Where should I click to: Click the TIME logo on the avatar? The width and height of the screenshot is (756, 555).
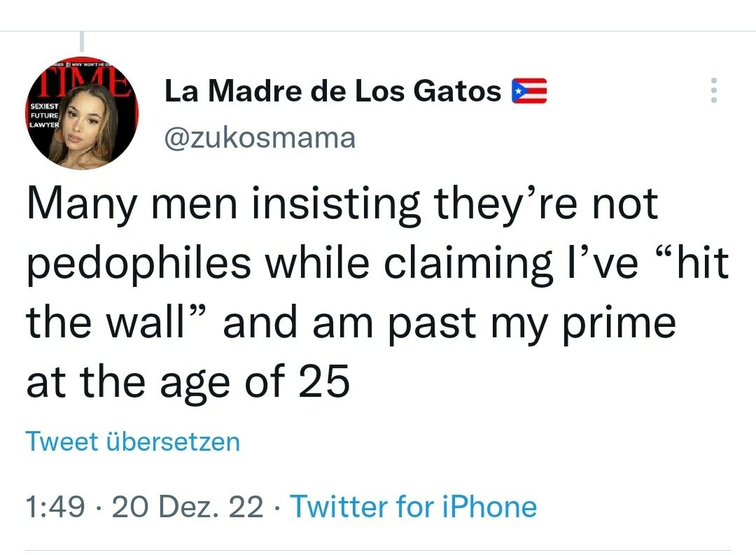[83, 78]
